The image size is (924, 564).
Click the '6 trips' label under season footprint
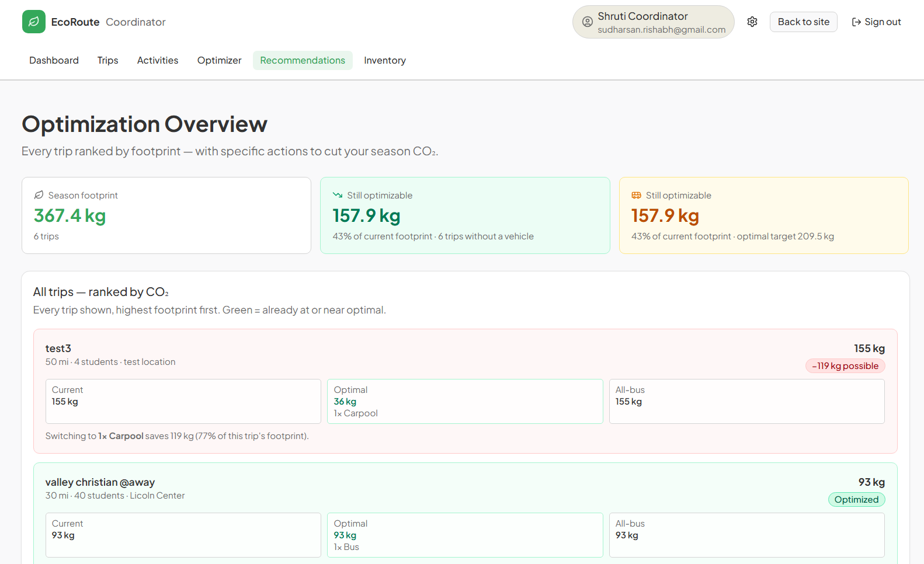46,236
